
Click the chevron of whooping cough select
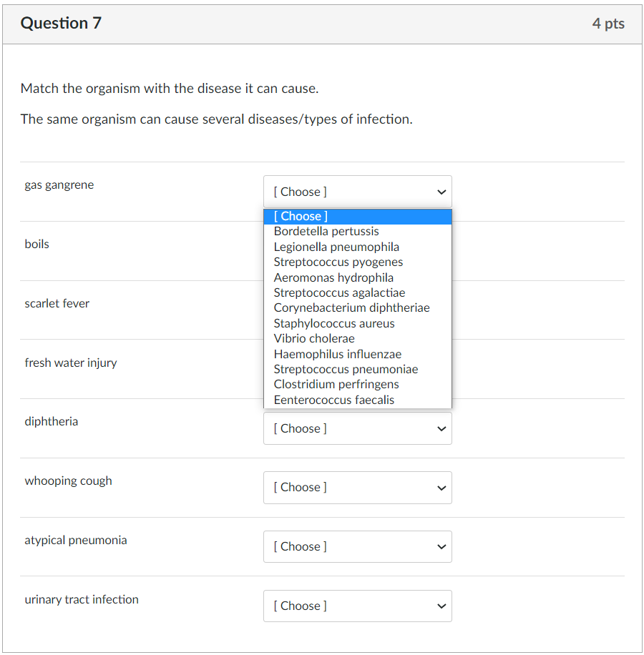click(x=441, y=488)
